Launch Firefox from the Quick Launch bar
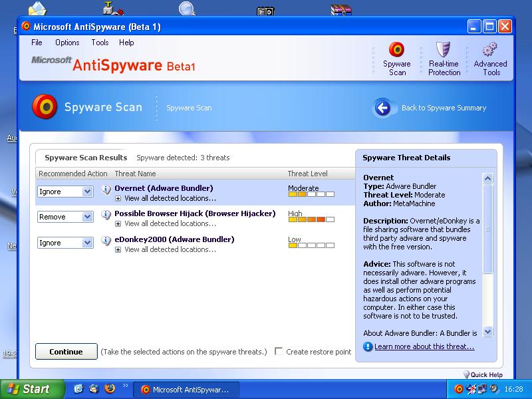The image size is (532, 399). click(x=109, y=388)
